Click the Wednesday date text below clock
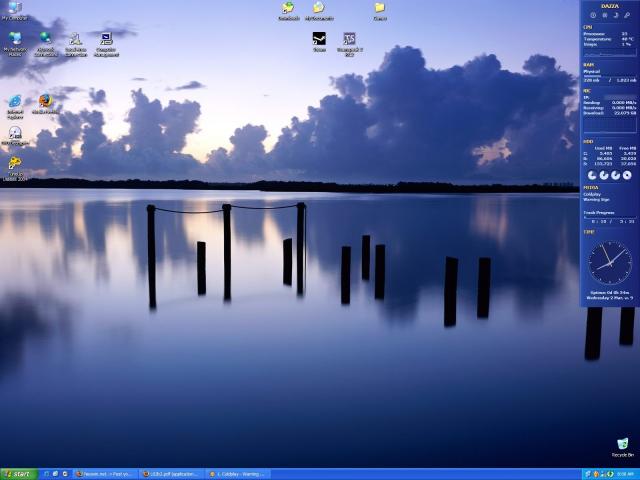This screenshot has height=480, width=640. coord(610,298)
